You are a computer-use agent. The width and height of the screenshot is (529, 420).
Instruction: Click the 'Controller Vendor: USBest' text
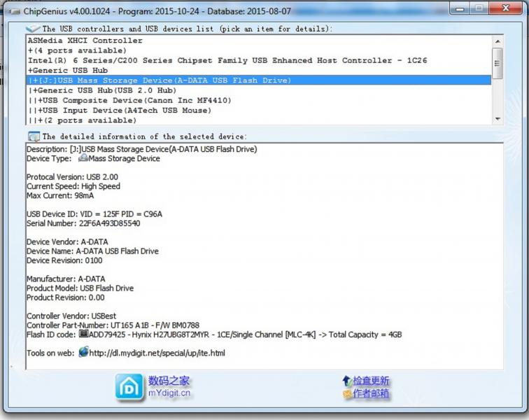[x=71, y=316]
